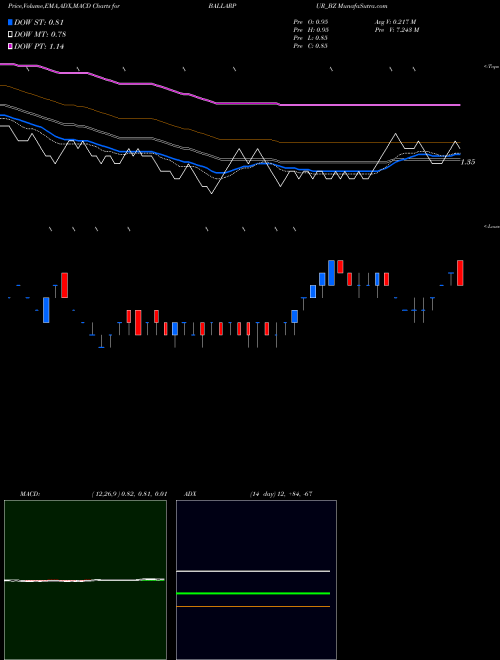Click the tall red candlestick at far right

coord(460,273)
